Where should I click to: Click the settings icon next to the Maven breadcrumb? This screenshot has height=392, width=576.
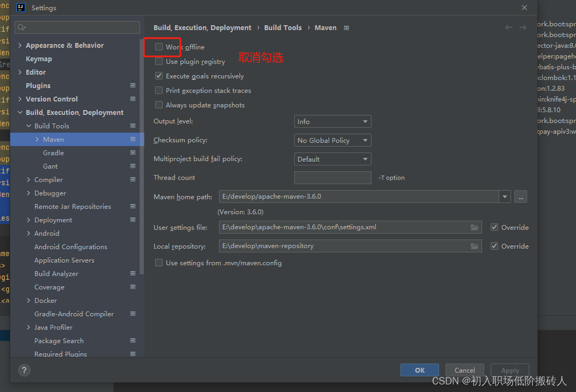click(x=346, y=27)
